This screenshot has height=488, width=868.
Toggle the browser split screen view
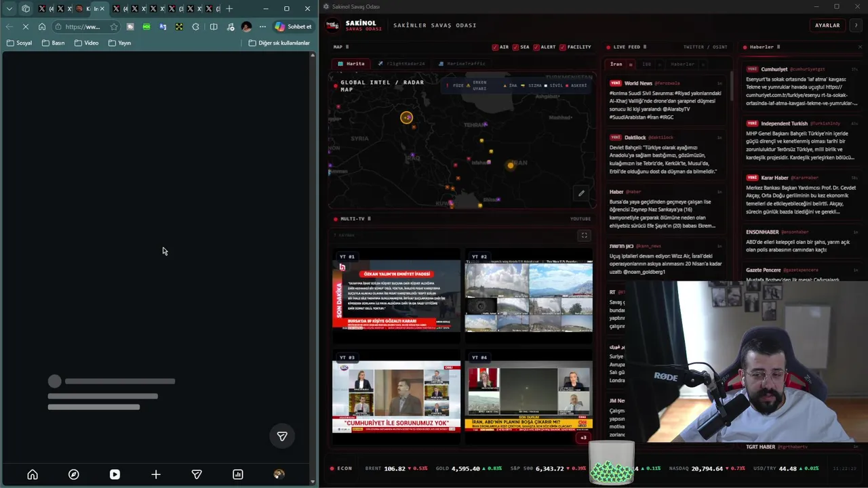(x=214, y=26)
